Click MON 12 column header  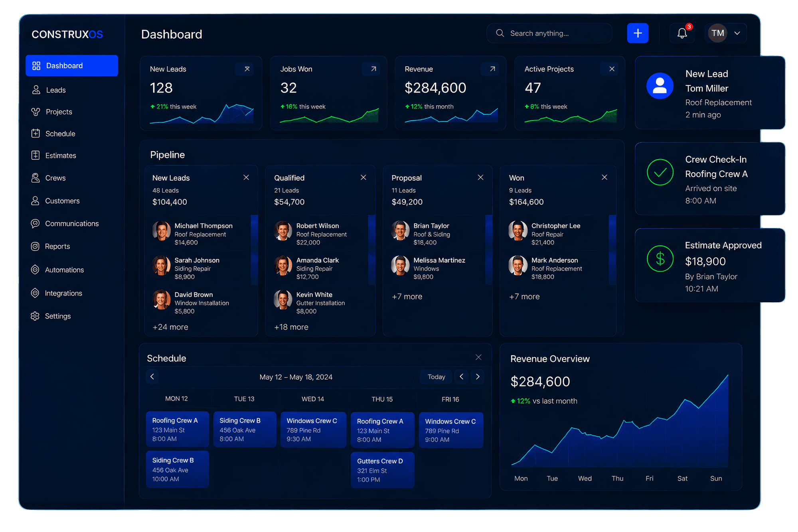click(176, 399)
